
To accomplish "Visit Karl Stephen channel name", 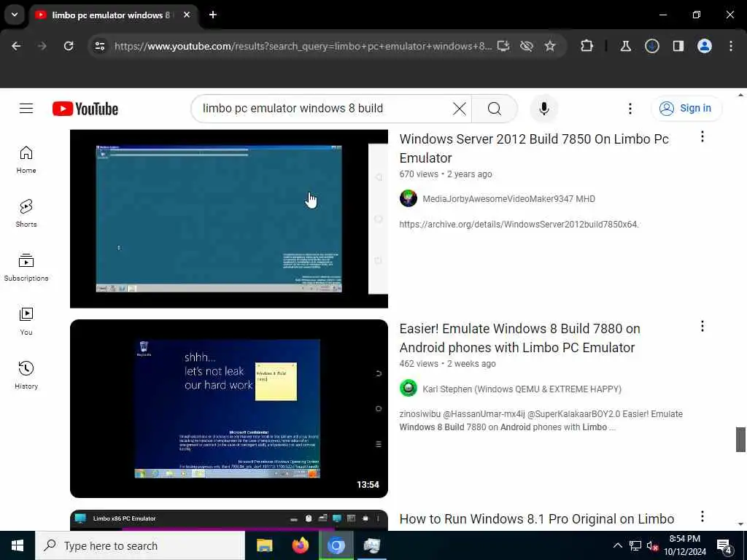I will click(x=522, y=389).
